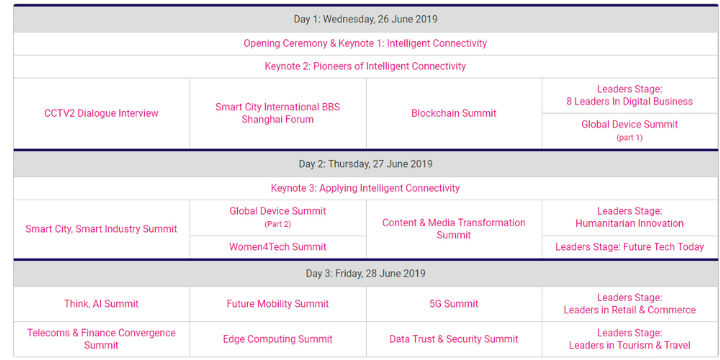Click the 5G Summit link
The width and height of the screenshot is (720, 360).
pos(454,304)
